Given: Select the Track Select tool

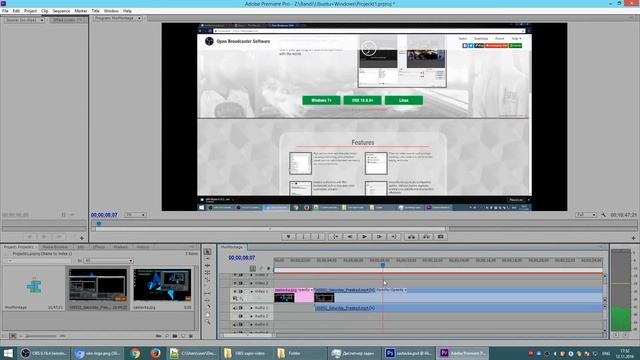Looking at the screenshot, I should (x=207, y=259).
